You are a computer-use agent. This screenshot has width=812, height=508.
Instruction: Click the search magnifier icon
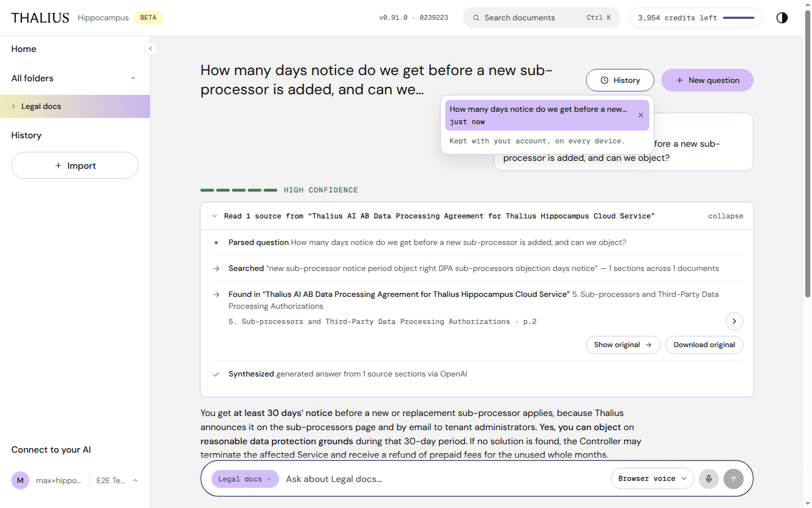pyautogui.click(x=476, y=18)
